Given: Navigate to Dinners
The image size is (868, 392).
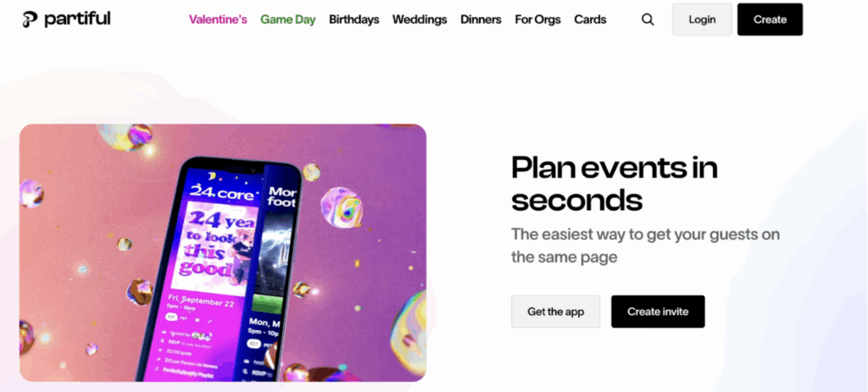Looking at the screenshot, I should click(x=481, y=20).
